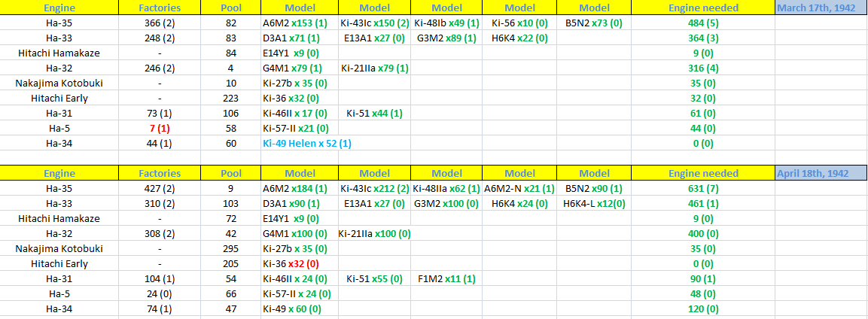Click the 'Ki-49 x 60 (0)' cell

300,308
